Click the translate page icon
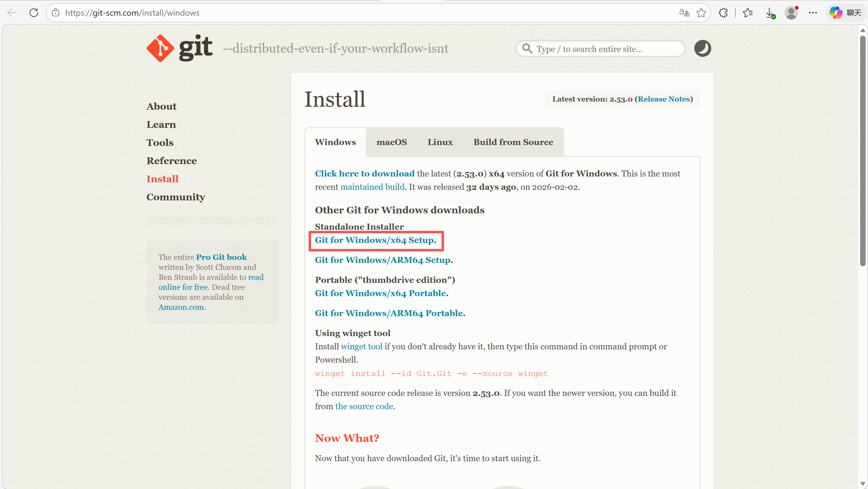This screenshot has width=868, height=489. tap(684, 13)
